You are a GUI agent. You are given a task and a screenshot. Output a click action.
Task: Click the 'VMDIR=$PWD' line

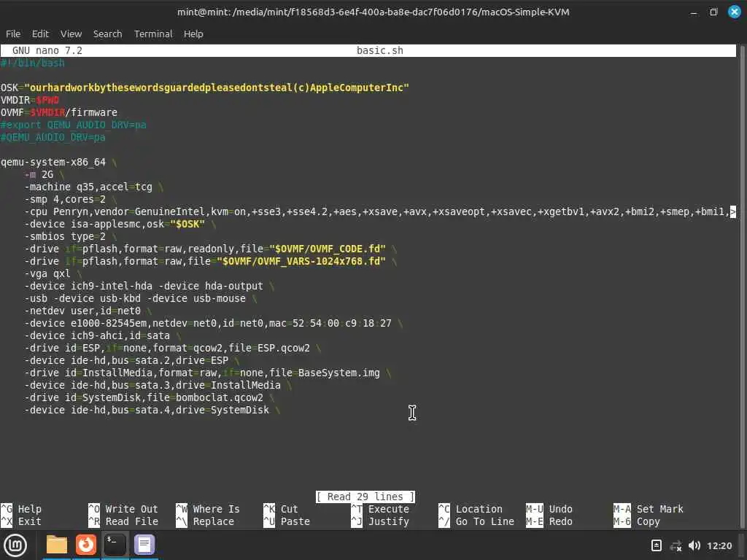[x=29, y=100]
